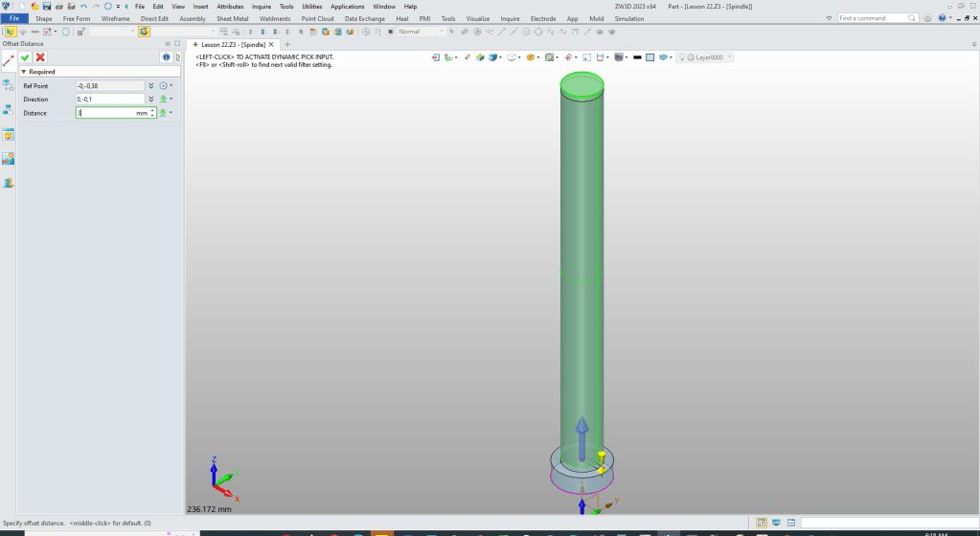
Task: Switch to the Sheet Metal ribbon tab
Action: point(232,18)
